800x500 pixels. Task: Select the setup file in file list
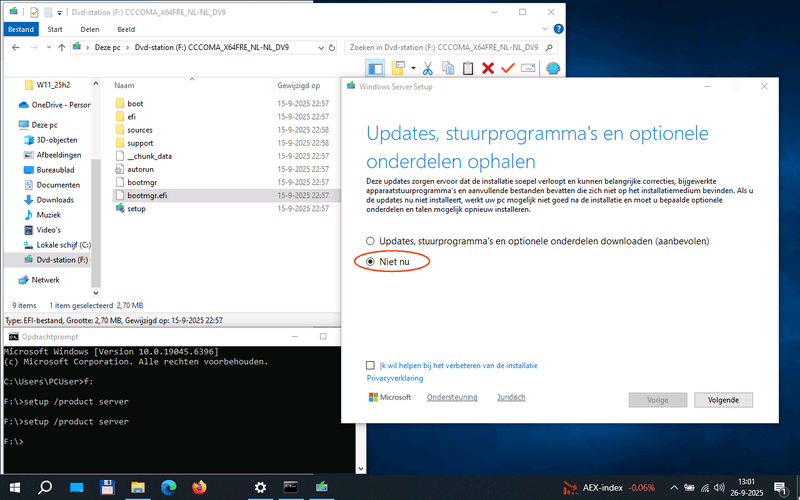131,209
